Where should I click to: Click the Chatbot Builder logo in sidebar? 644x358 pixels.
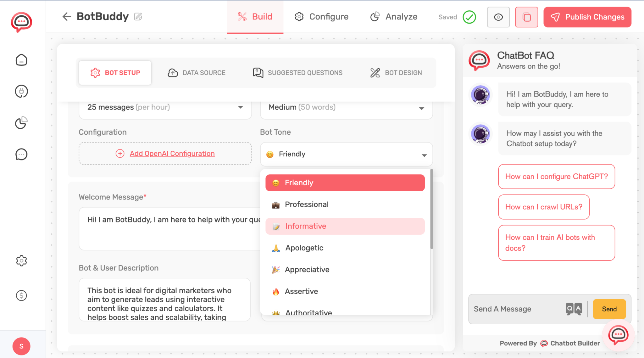[21, 22]
